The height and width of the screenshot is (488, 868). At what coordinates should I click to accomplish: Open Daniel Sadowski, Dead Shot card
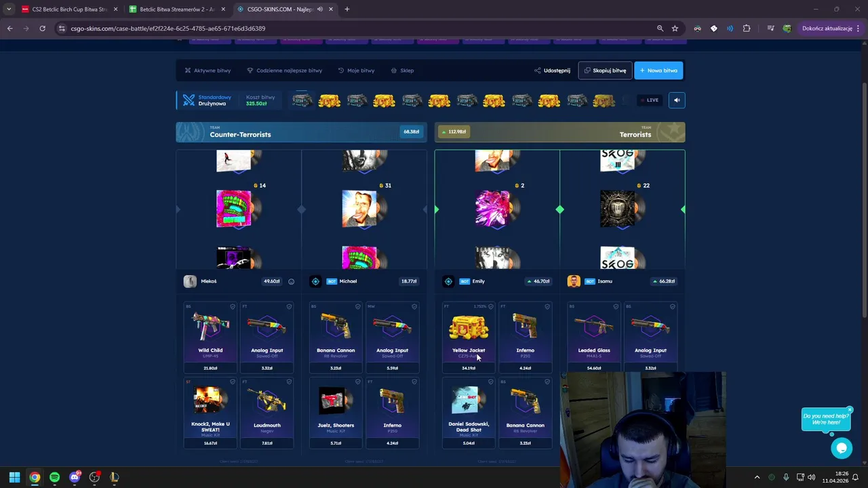469,413
